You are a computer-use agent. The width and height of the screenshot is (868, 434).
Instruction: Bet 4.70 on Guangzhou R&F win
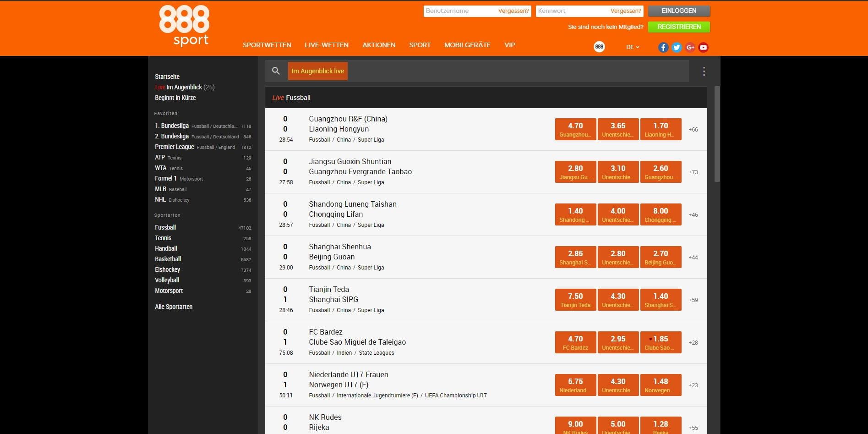coord(575,129)
